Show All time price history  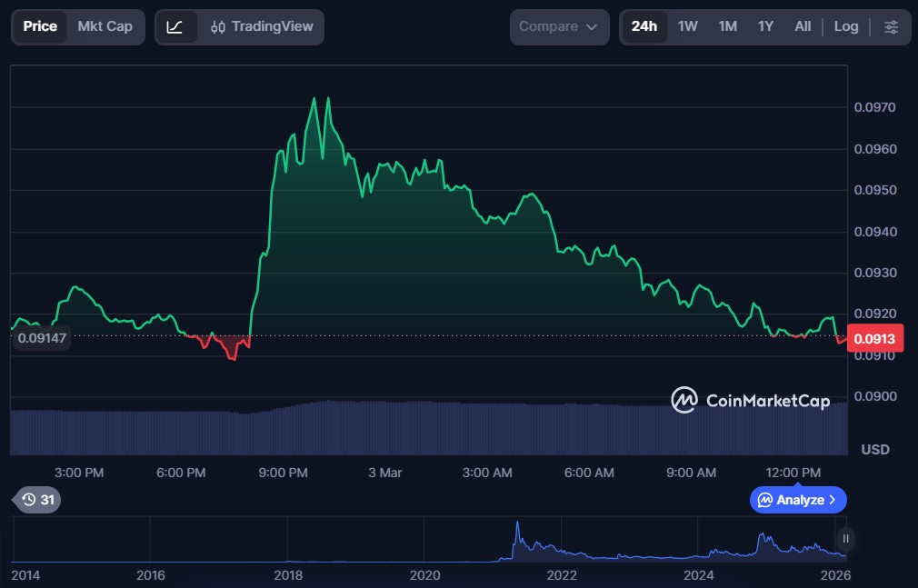click(803, 26)
